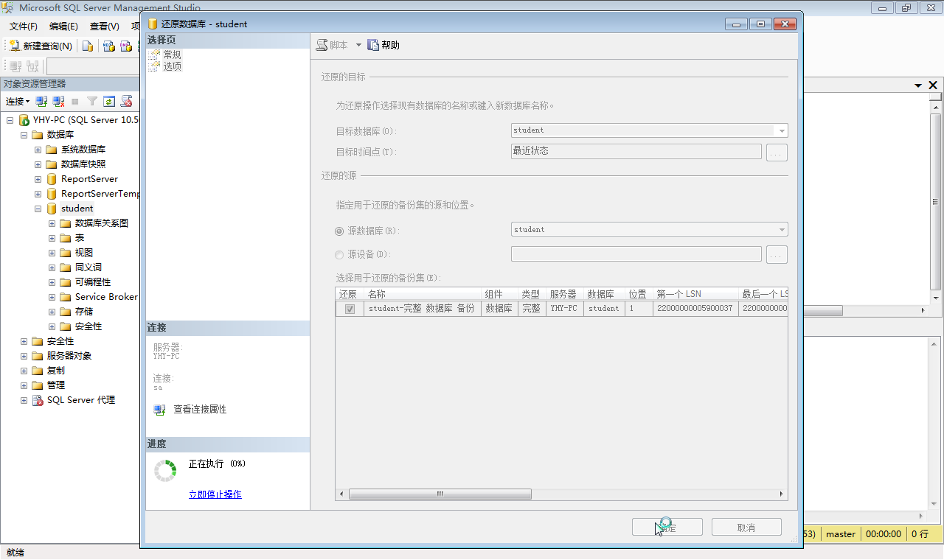
Task: Click the right scroll arrow of the backup set grid
Action: pyautogui.click(x=782, y=494)
